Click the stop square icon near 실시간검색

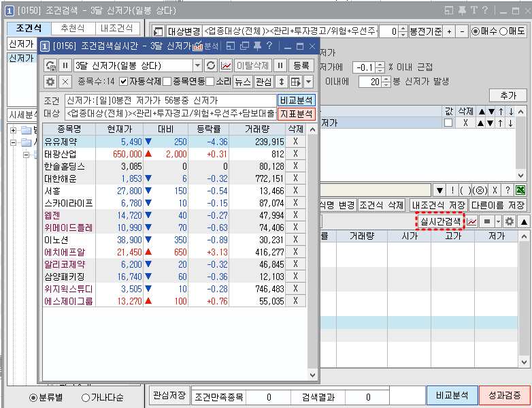[x=487, y=222]
